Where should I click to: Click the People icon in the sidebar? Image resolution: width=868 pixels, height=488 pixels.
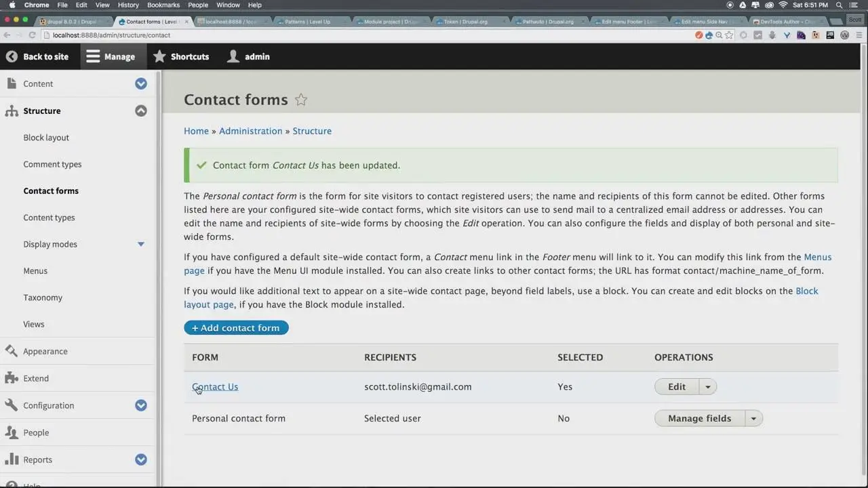(11, 432)
